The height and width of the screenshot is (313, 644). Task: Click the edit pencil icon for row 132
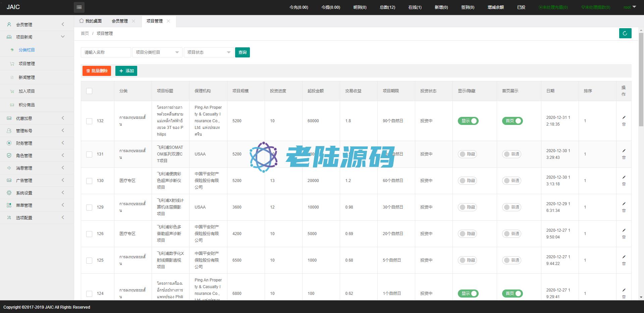(624, 118)
